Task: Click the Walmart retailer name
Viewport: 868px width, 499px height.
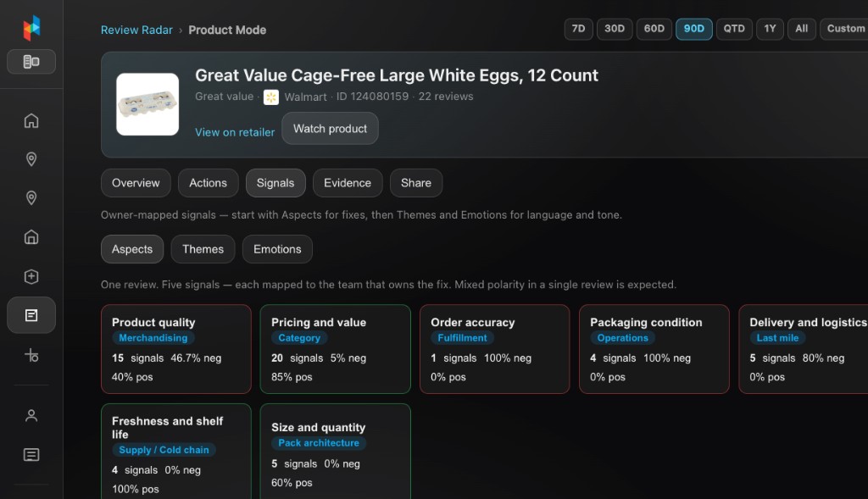Action: [x=305, y=97]
